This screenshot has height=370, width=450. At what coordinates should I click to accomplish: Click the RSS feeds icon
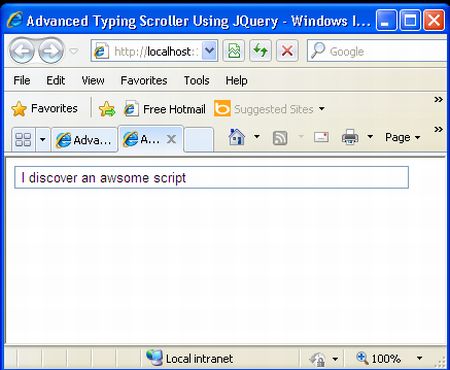280,138
